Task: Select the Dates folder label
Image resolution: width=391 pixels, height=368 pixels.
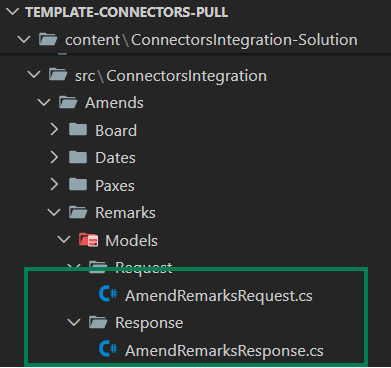Action: tap(115, 158)
